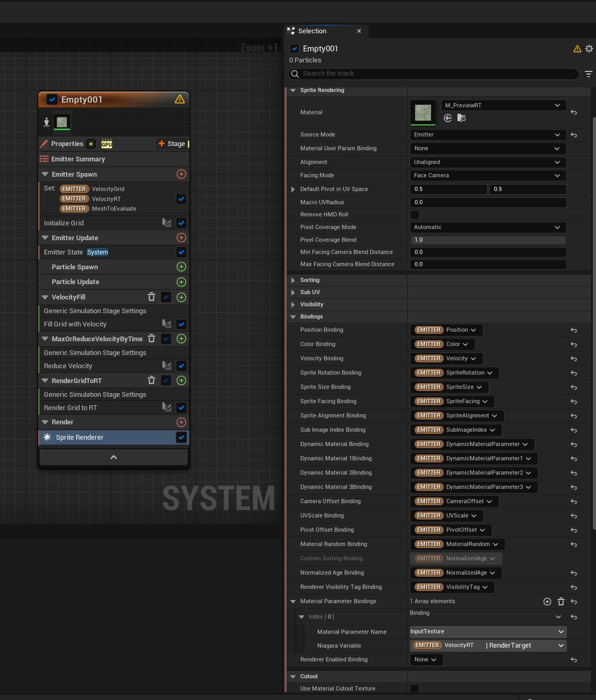596x700 pixels.
Task: Open Renderer Enabled Binding None picker
Action: [x=426, y=660]
